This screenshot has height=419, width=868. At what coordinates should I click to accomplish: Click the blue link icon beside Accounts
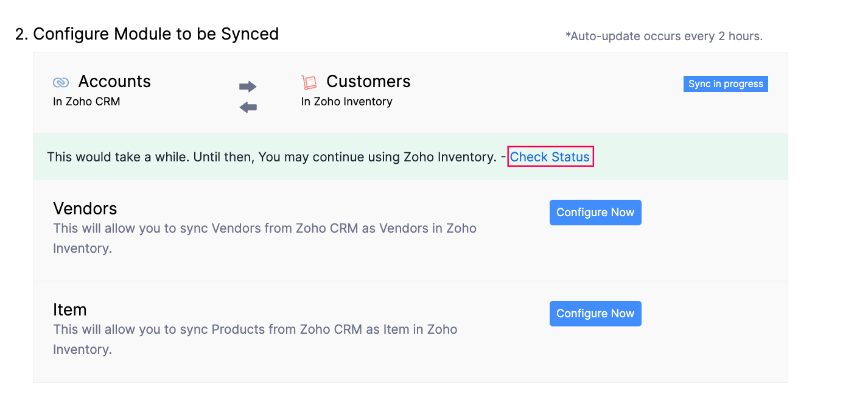[61, 82]
